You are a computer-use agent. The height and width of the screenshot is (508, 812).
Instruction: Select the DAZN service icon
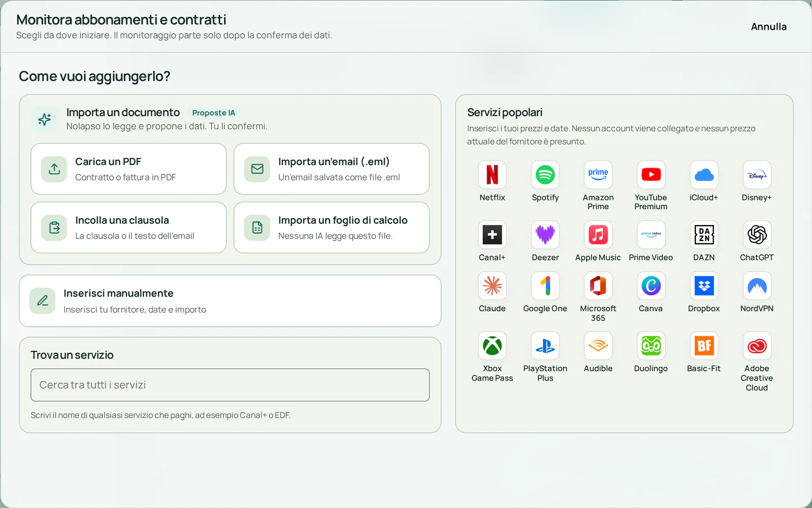[x=704, y=235]
